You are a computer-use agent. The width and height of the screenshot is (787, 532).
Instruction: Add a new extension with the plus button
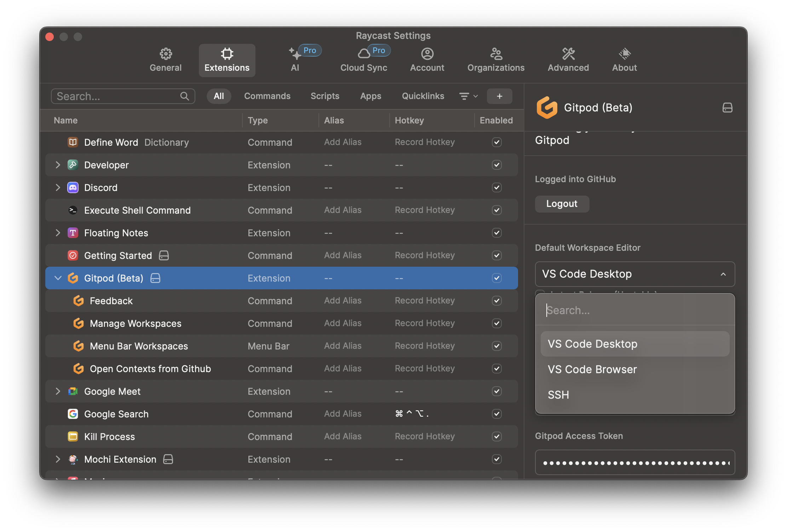(x=499, y=96)
